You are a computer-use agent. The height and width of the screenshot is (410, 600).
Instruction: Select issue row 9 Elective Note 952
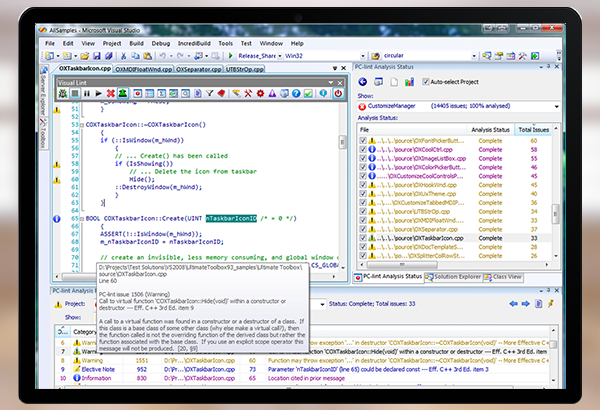click(x=304, y=369)
